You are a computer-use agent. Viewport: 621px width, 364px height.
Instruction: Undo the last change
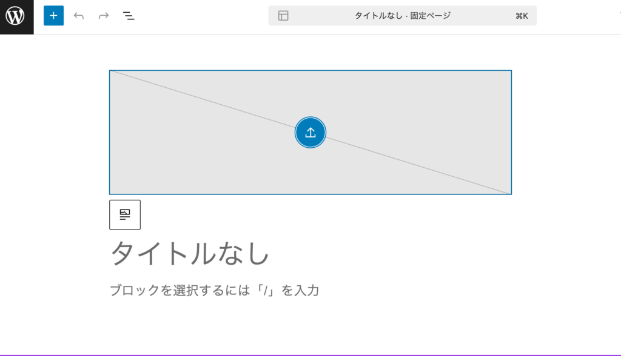(79, 16)
